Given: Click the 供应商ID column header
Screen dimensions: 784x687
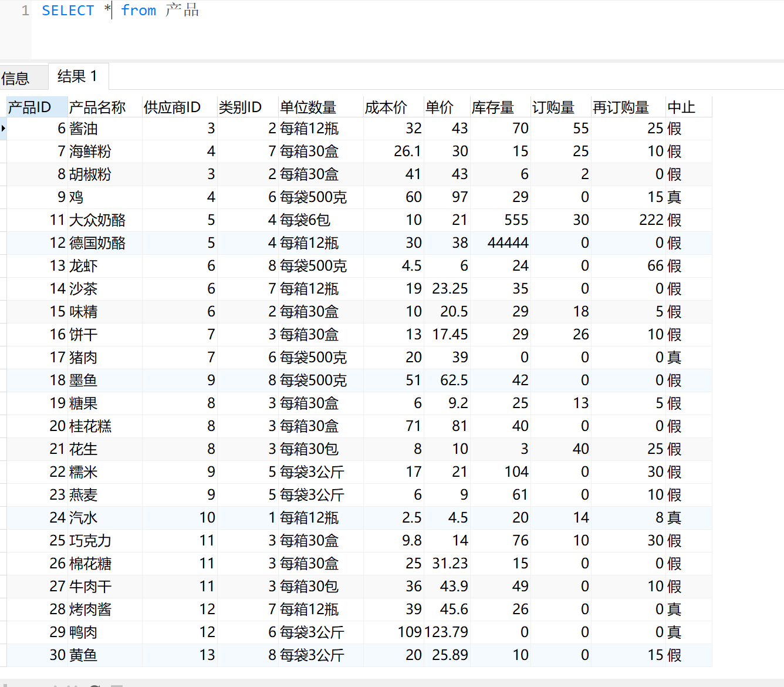Looking at the screenshot, I should pyautogui.click(x=180, y=107).
